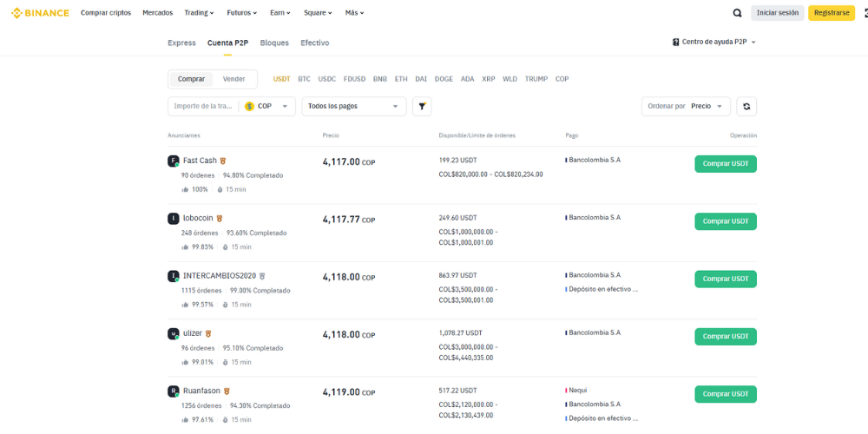Image resolution: width=868 pixels, height=434 pixels.
Task: Click the Iniciar sesión button
Action: coord(777,13)
